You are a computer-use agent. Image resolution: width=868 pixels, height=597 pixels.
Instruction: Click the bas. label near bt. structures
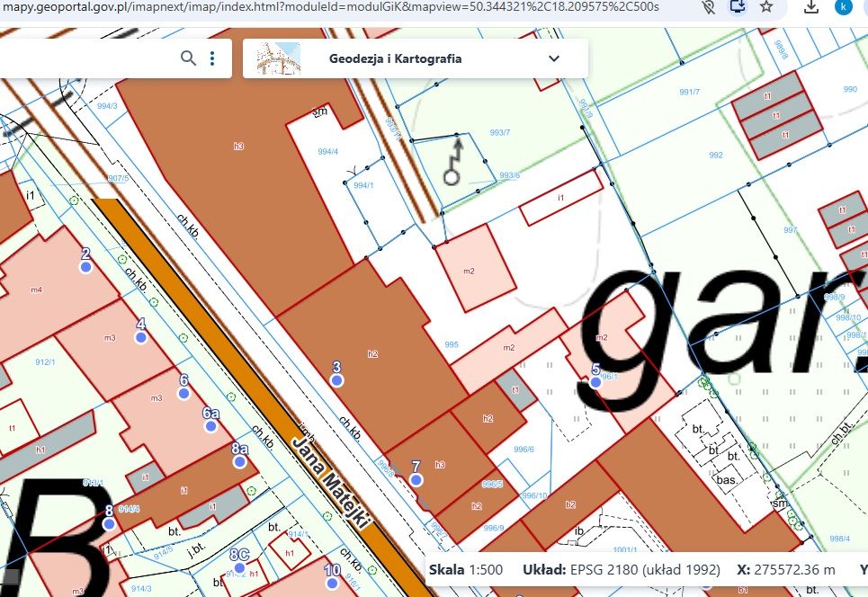click(726, 479)
